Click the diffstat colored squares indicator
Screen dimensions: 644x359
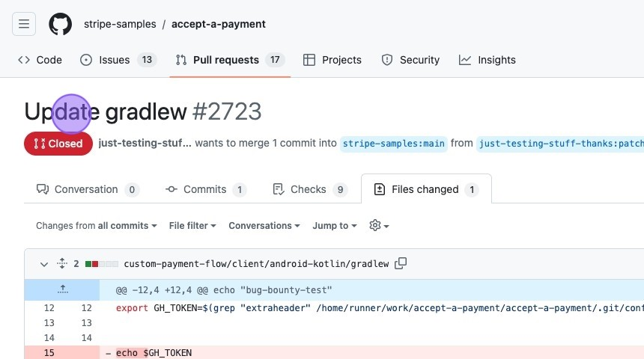click(102, 264)
